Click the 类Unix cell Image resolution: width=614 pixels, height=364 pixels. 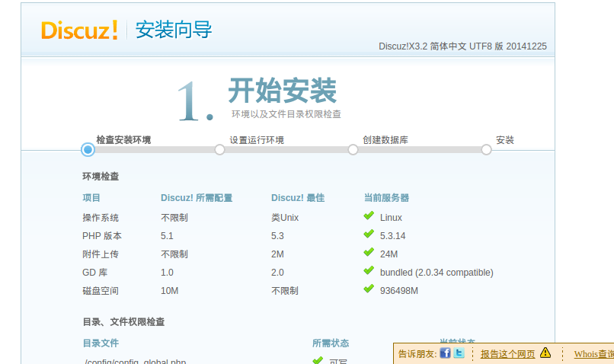point(285,218)
